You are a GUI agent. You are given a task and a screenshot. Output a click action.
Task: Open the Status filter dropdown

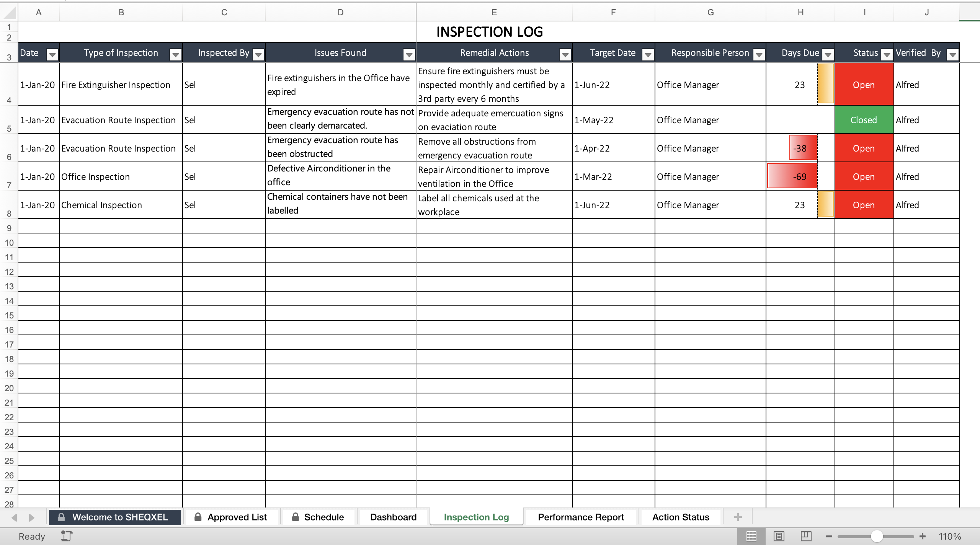tap(887, 55)
